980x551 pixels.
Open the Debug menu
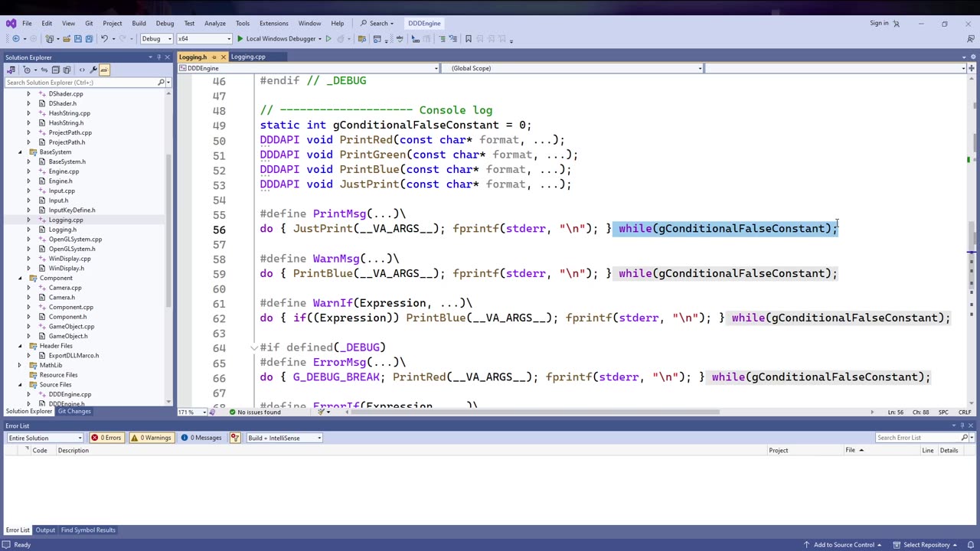[165, 23]
